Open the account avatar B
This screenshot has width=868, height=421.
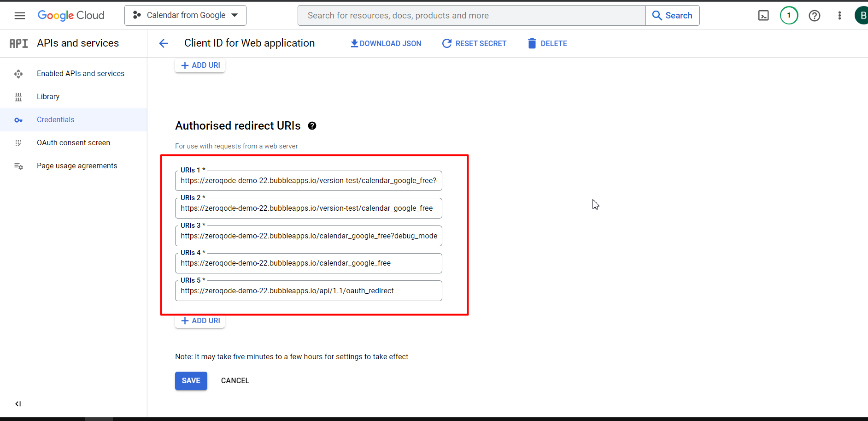pyautogui.click(x=862, y=16)
